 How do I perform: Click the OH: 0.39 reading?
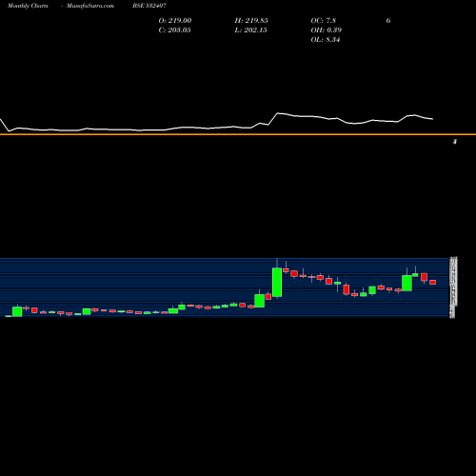tap(326, 30)
